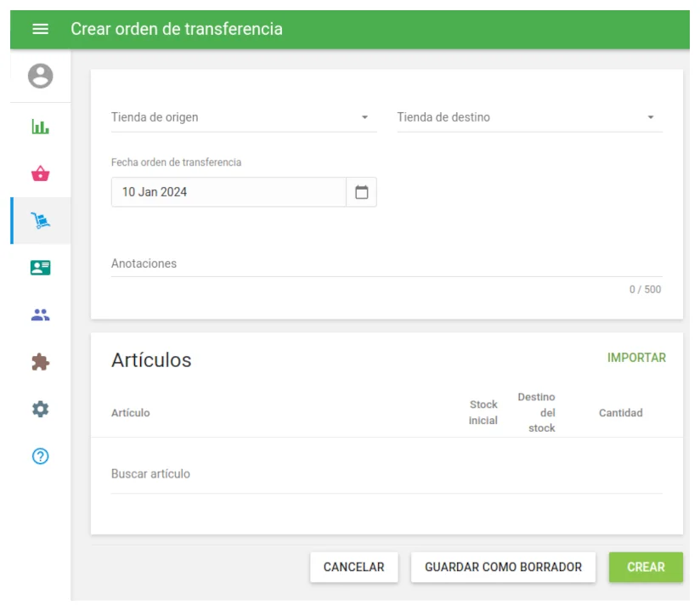The image size is (700, 611).
Task: Select inventory management trolley icon
Action: [40, 220]
